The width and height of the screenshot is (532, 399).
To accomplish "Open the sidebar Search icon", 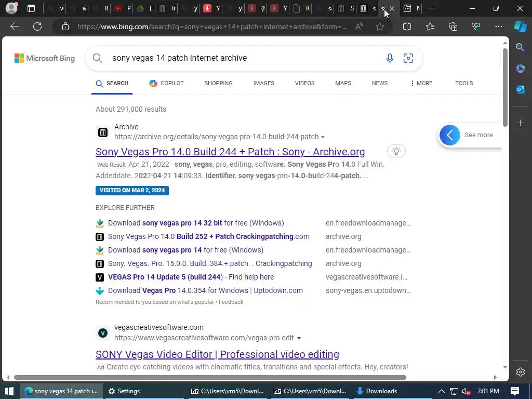I will (x=520, y=47).
